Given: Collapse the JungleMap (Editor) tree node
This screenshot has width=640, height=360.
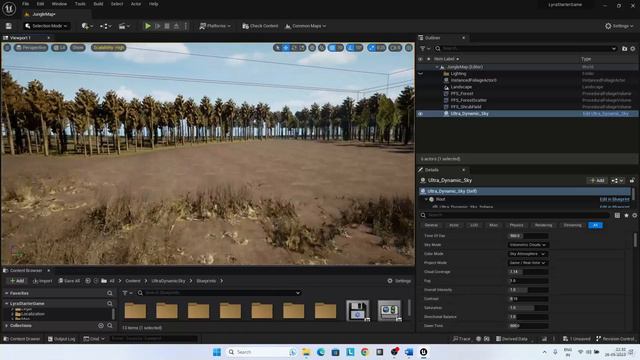Looking at the screenshot, I should [x=437, y=67].
